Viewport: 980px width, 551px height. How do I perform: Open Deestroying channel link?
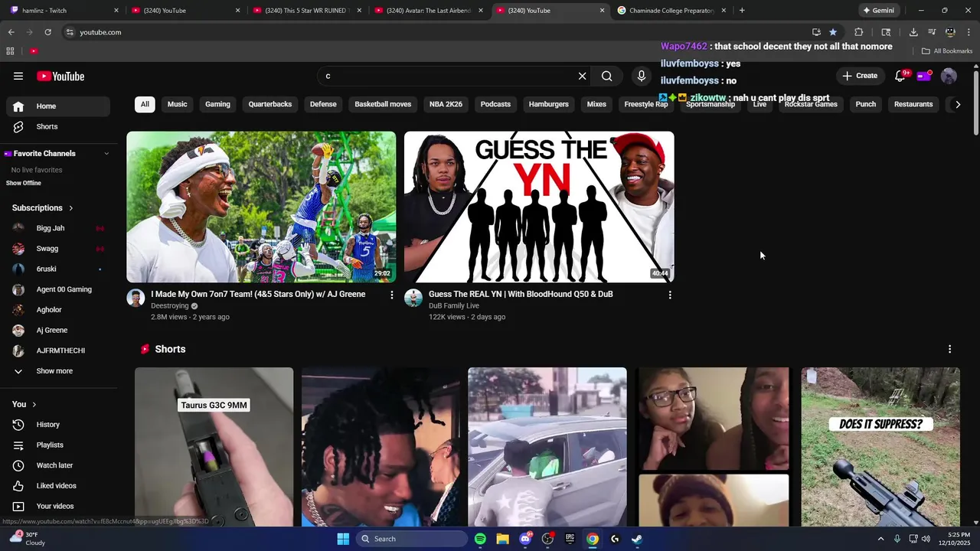tap(170, 306)
